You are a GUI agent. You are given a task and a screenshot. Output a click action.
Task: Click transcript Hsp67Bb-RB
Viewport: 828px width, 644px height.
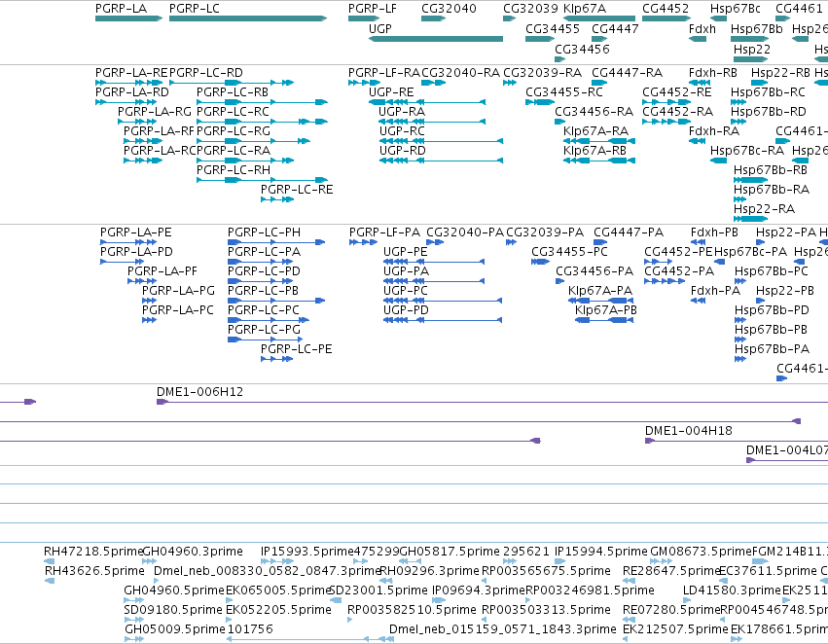point(771,170)
